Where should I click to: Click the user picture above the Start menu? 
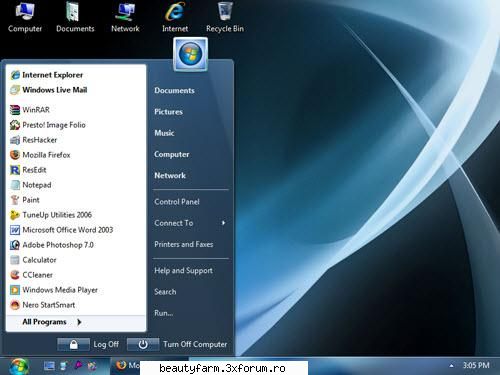point(190,54)
